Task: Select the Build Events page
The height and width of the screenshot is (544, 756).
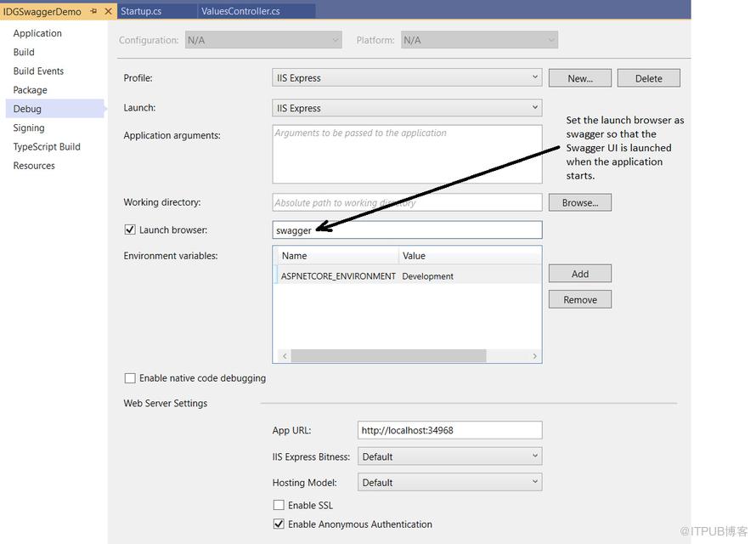Action: click(38, 71)
